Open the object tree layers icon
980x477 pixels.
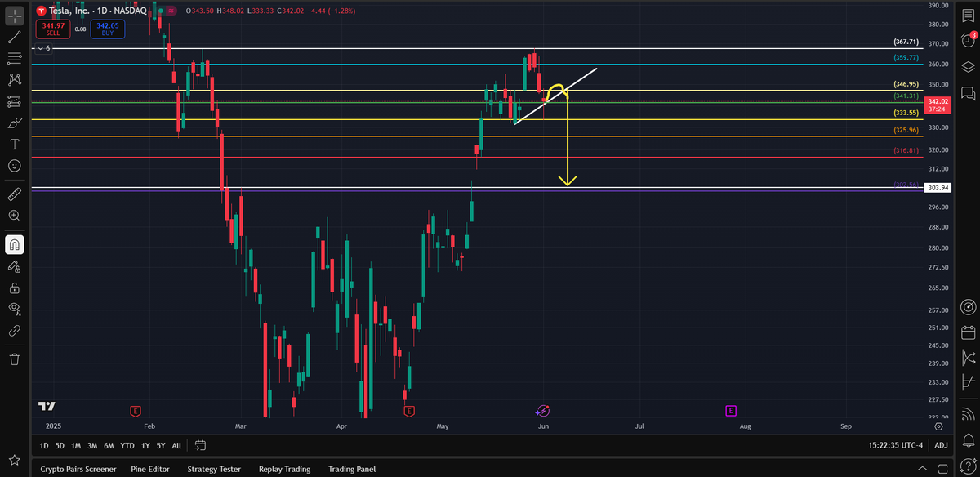click(969, 67)
